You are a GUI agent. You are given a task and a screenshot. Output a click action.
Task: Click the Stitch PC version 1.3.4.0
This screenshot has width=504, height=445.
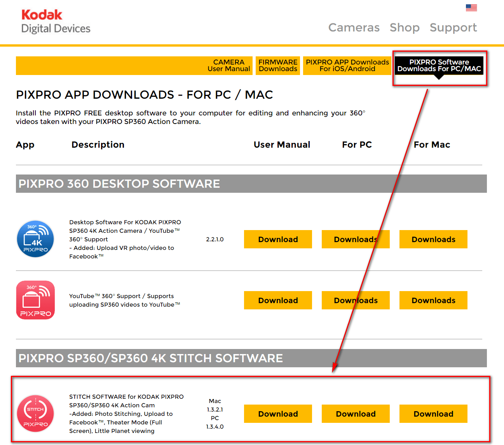[215, 427]
